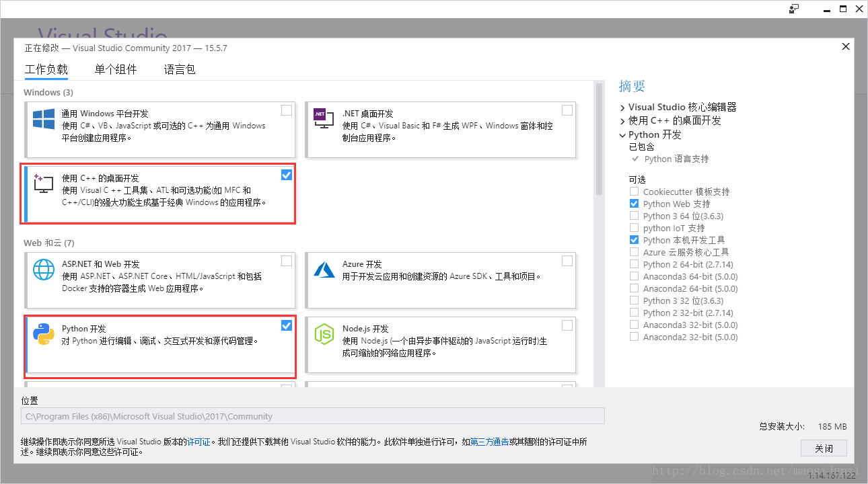Enable Anaconda3 32-bit (5.0.0) option
Screen dimensions: 868x484
[x=634, y=325]
